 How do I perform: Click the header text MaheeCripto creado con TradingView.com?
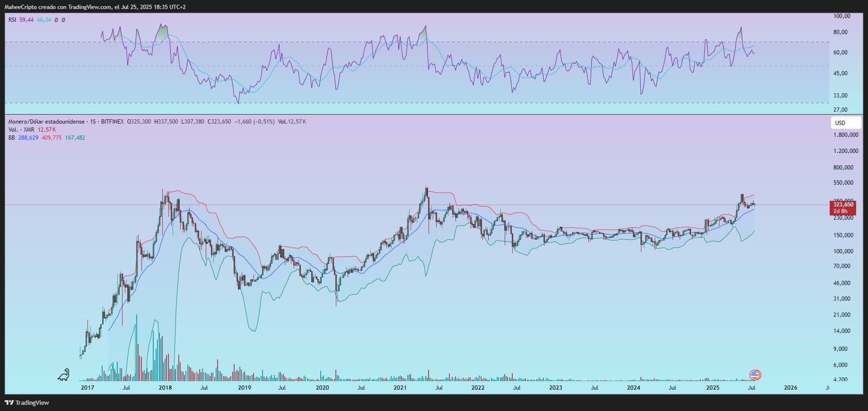click(58, 7)
